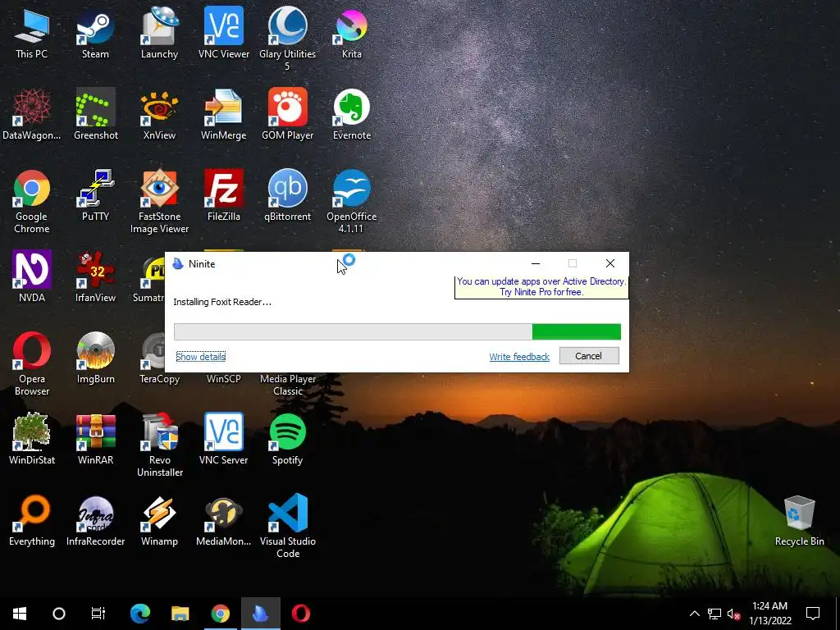Select the XnView icon
The width and height of the screenshot is (840, 630).
click(x=159, y=113)
